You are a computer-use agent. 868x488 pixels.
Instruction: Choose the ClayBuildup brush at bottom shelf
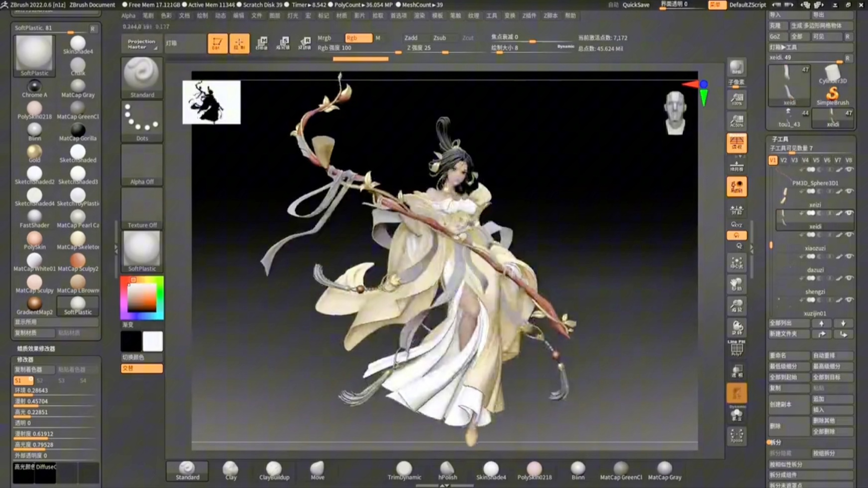coord(274,471)
